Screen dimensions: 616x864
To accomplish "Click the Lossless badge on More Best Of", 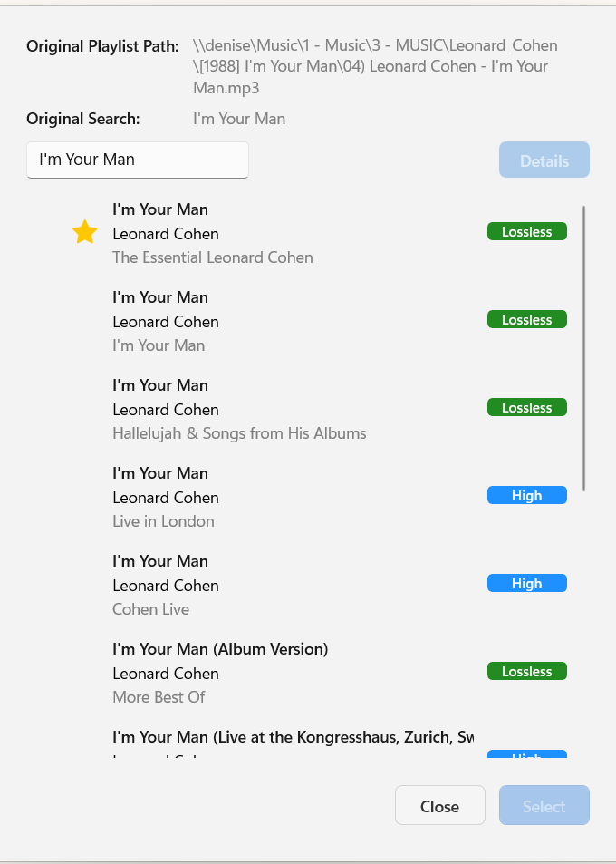I will [526, 671].
